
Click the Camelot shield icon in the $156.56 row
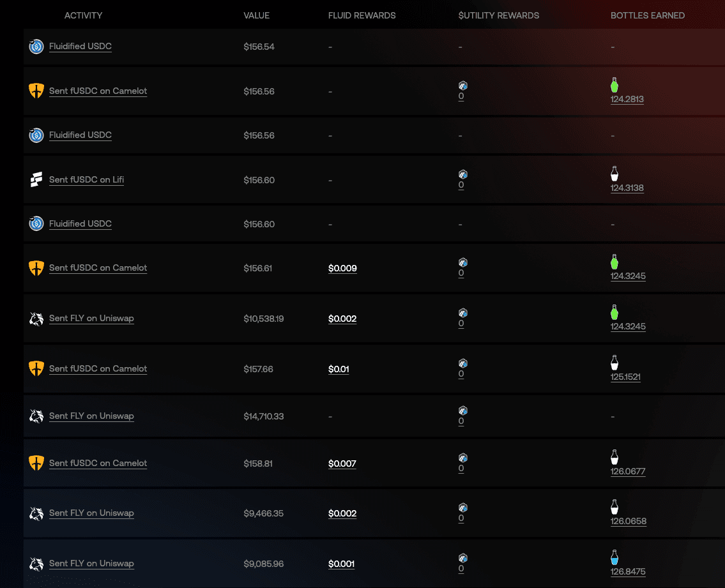[x=36, y=91]
